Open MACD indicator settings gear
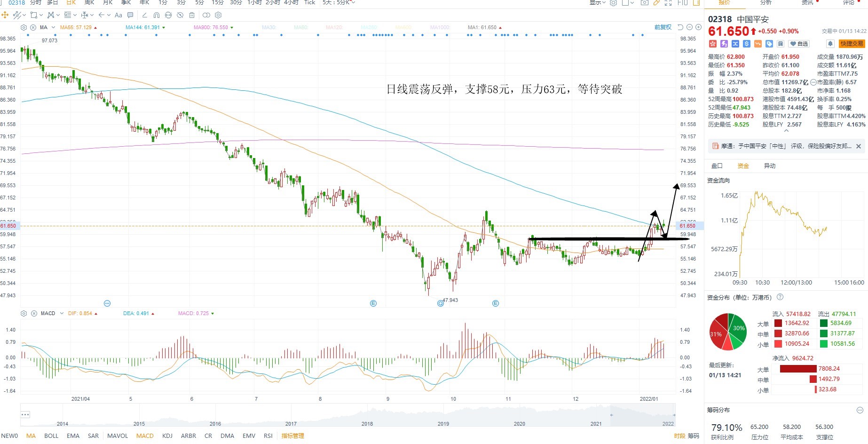 click(x=24, y=313)
